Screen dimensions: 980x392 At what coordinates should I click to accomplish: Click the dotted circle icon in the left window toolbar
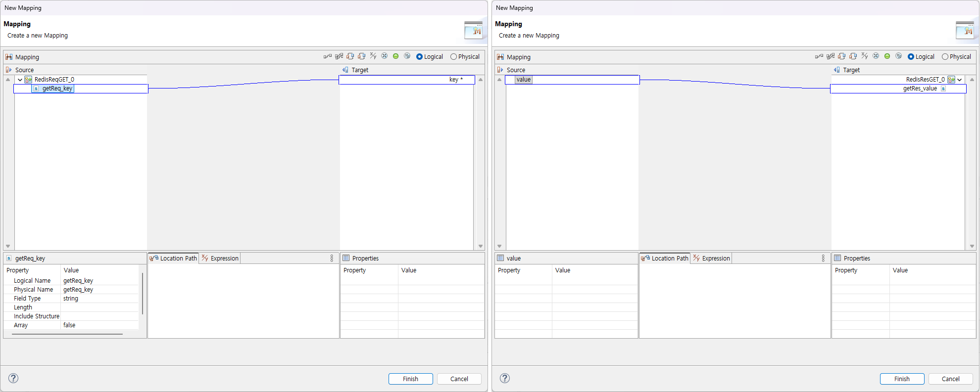[x=407, y=56]
